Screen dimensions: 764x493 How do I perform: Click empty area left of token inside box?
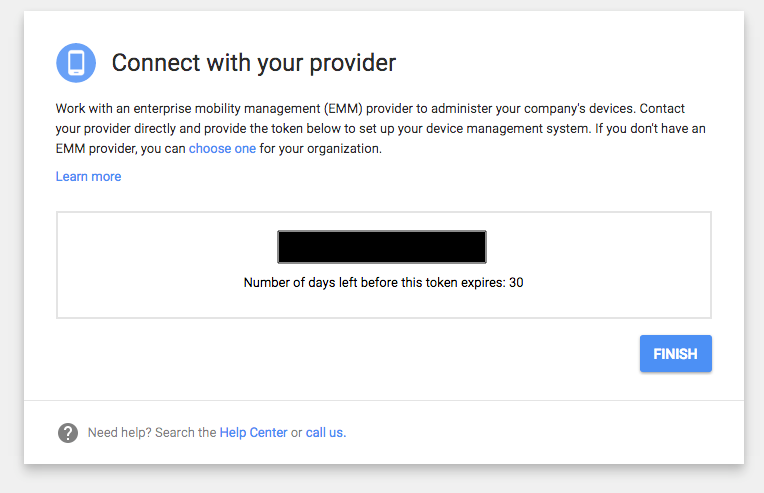click(x=166, y=247)
